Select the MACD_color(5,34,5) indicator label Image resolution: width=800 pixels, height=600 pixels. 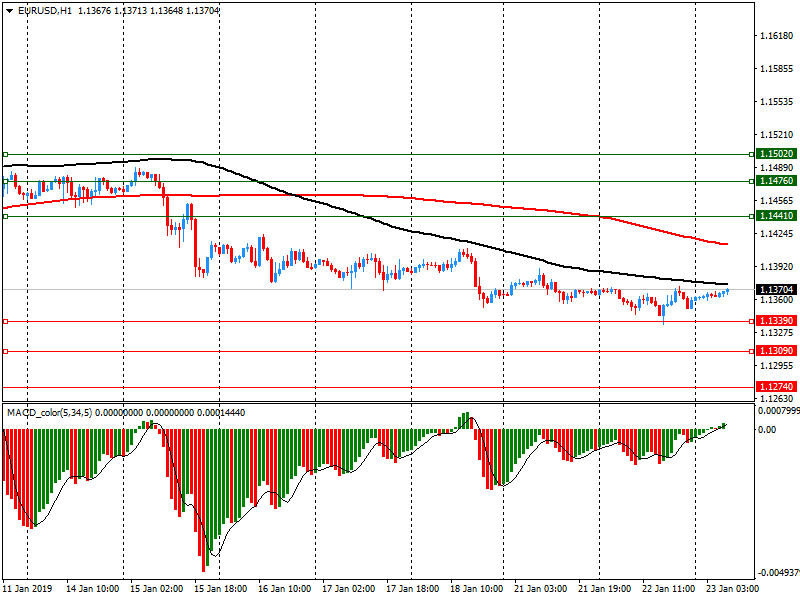pos(49,412)
